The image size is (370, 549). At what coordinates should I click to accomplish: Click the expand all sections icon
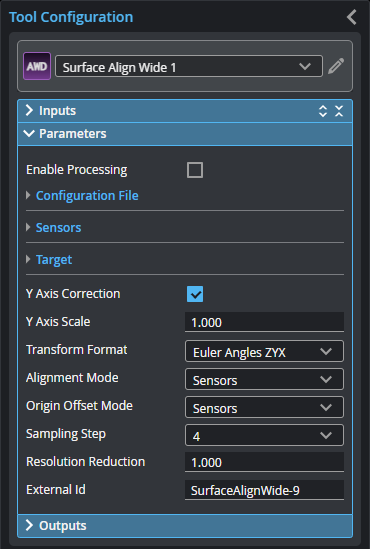[x=323, y=111]
